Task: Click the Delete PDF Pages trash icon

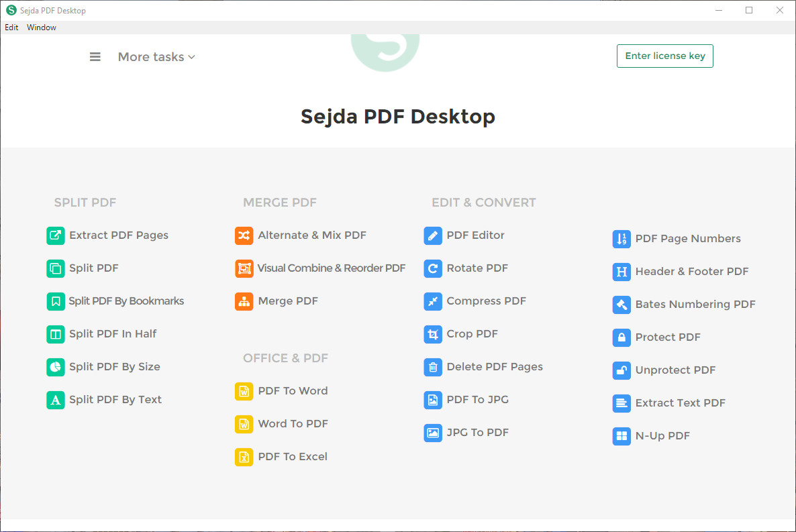Action: 433,367
